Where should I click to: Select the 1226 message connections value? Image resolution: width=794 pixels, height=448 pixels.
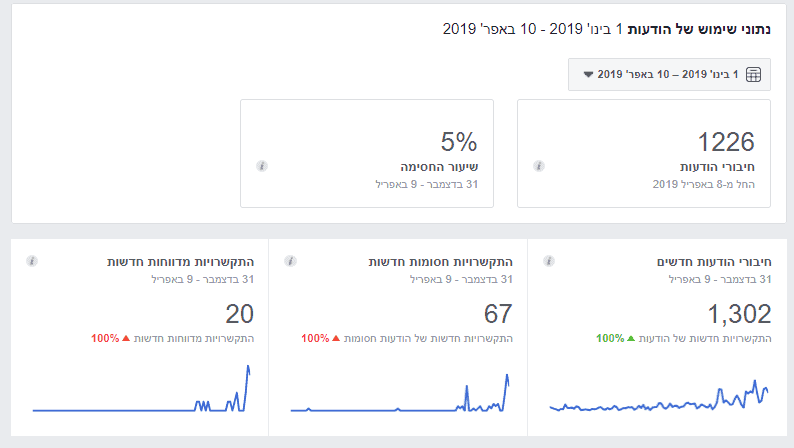726,142
